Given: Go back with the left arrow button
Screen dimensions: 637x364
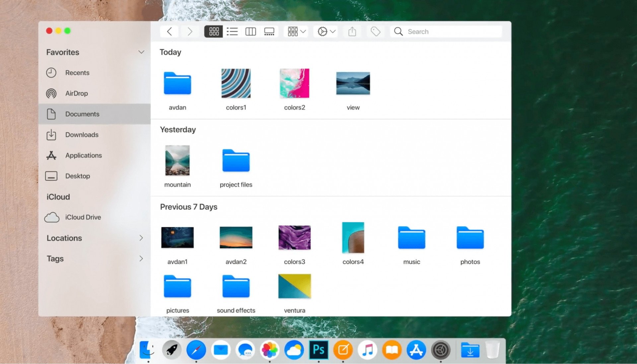Looking at the screenshot, I should tap(170, 32).
